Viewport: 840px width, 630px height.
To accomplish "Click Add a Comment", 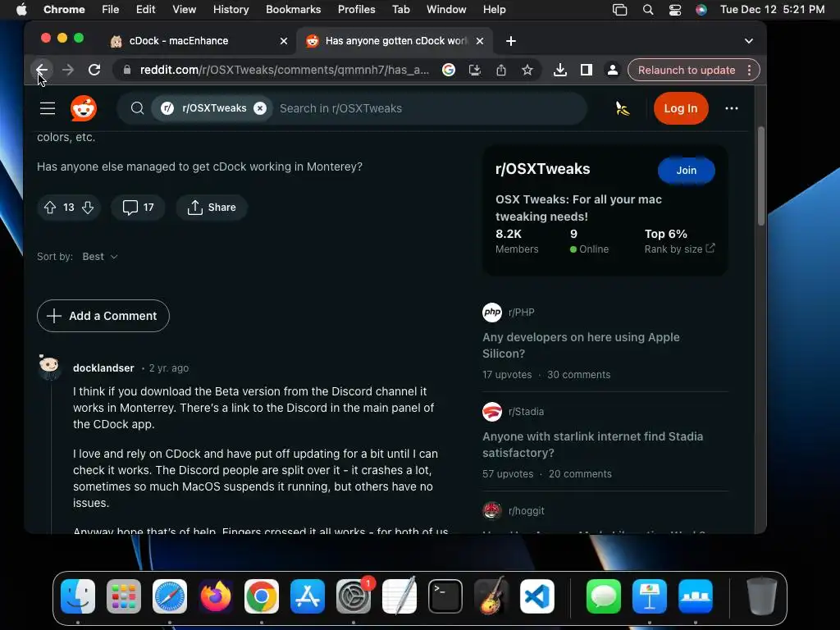I will 103,316.
